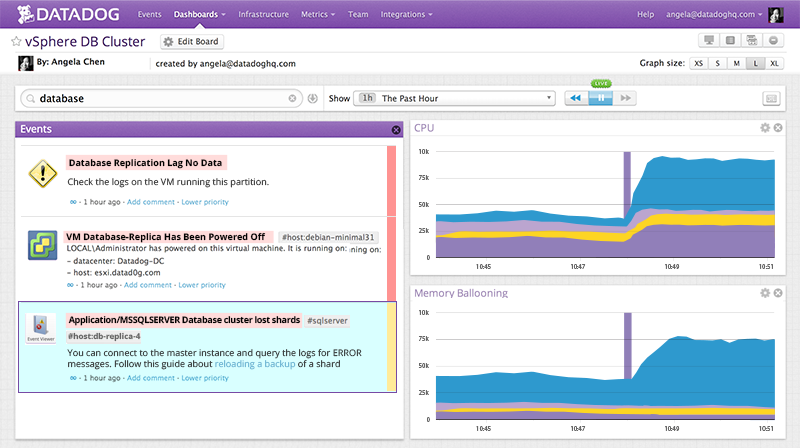Image resolution: width=800 pixels, height=448 pixels.
Task: Remove the Memory Ballooning graph
Action: (778, 293)
